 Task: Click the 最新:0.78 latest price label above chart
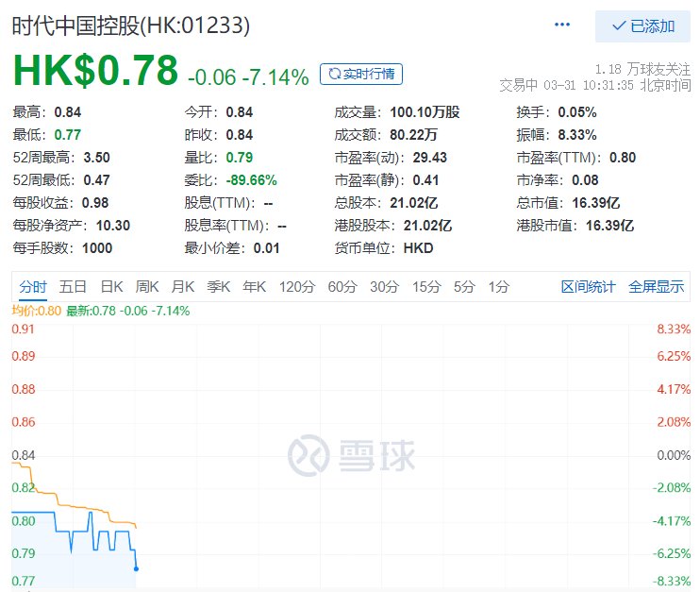[x=127, y=311]
